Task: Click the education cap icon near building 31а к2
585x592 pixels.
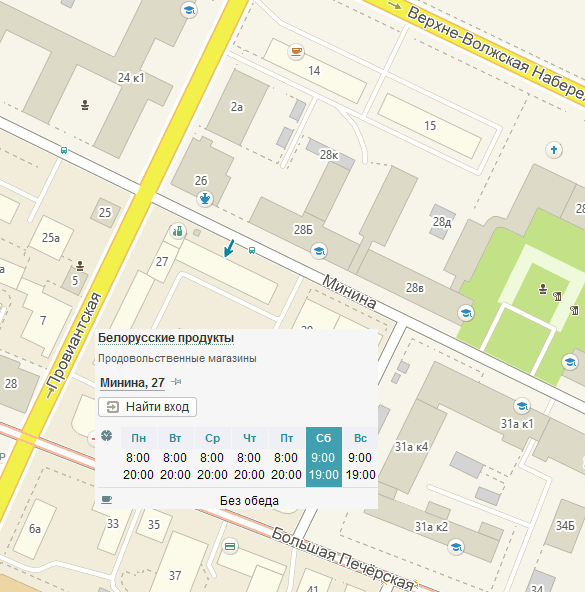Action: click(456, 546)
